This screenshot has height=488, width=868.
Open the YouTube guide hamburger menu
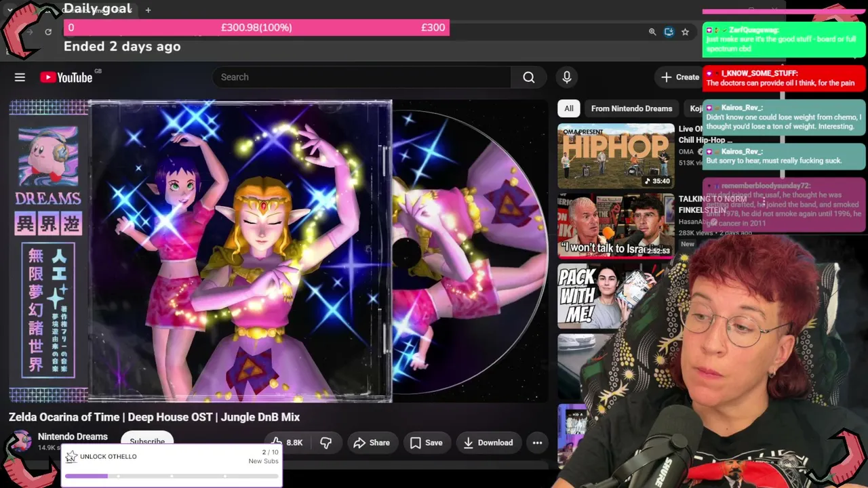click(x=20, y=77)
